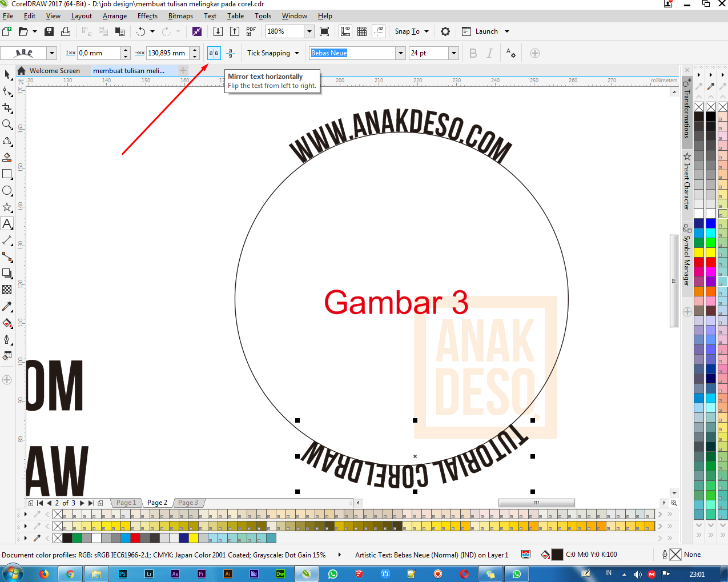Select the Freehand curve tool
Image resolution: width=728 pixels, height=582 pixels.
pos(7,141)
